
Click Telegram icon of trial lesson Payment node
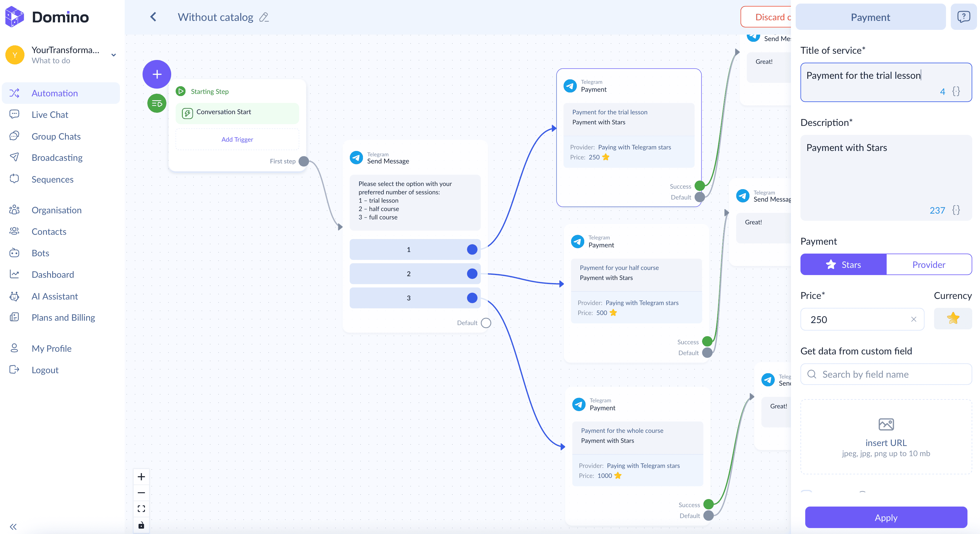pos(570,86)
